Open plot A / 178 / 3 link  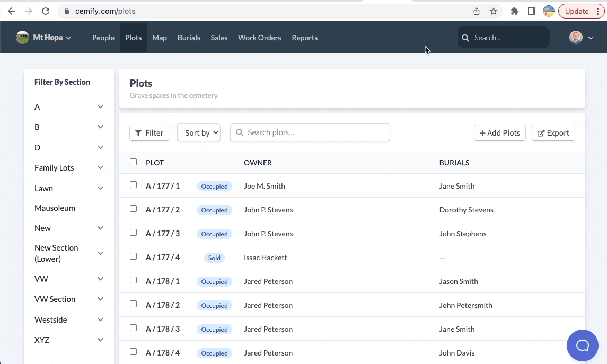coord(163,329)
